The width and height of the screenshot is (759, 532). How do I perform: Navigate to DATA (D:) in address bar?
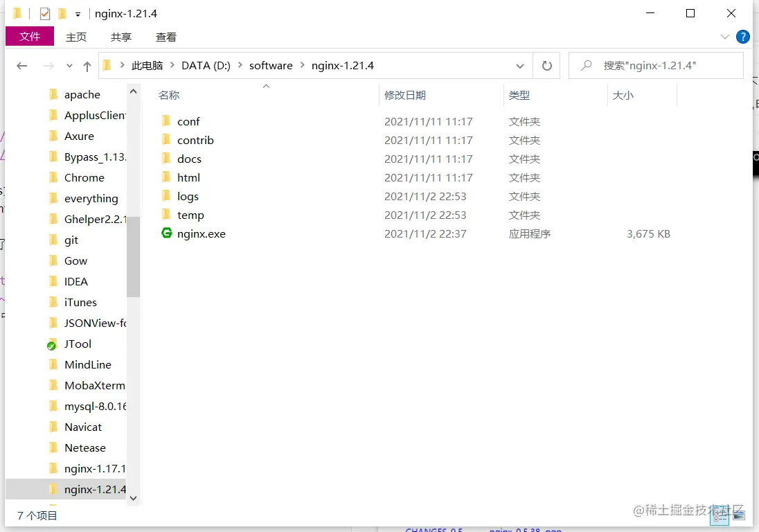click(x=206, y=65)
